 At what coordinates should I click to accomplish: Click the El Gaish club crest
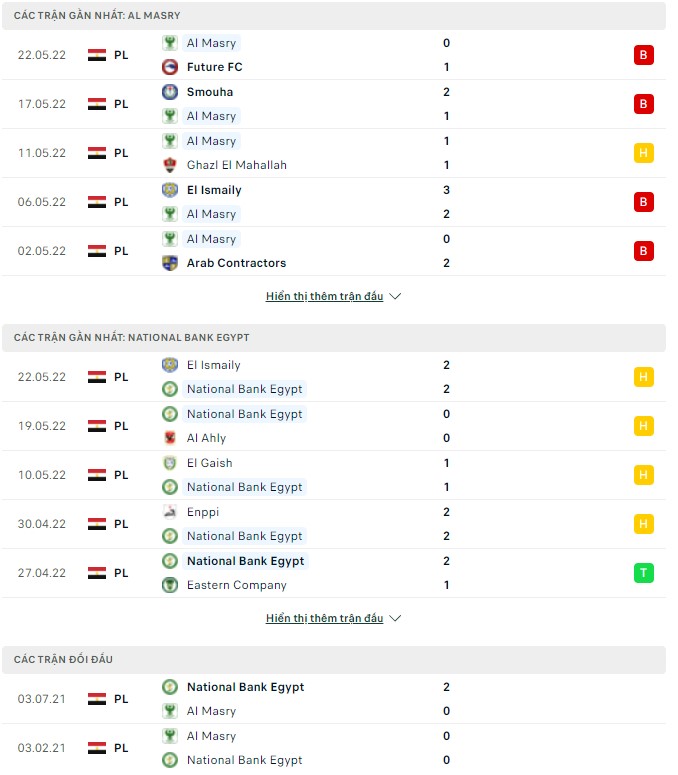170,463
